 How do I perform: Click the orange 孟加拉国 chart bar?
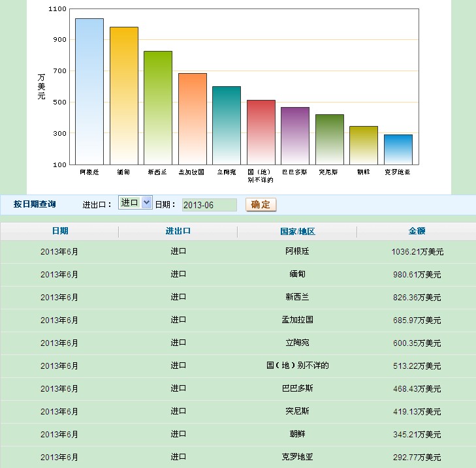click(x=192, y=119)
